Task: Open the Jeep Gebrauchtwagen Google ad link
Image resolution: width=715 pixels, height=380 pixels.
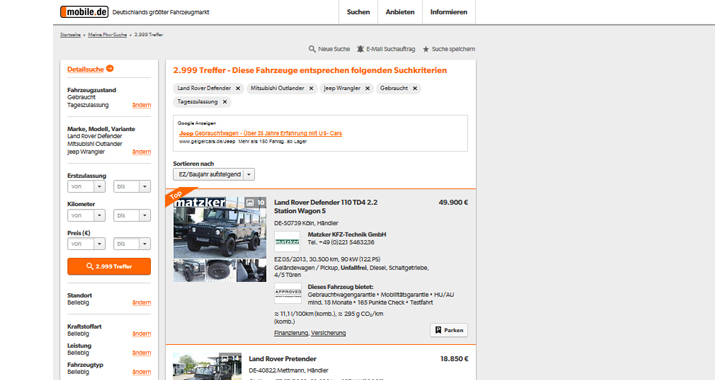Action: coord(260,133)
